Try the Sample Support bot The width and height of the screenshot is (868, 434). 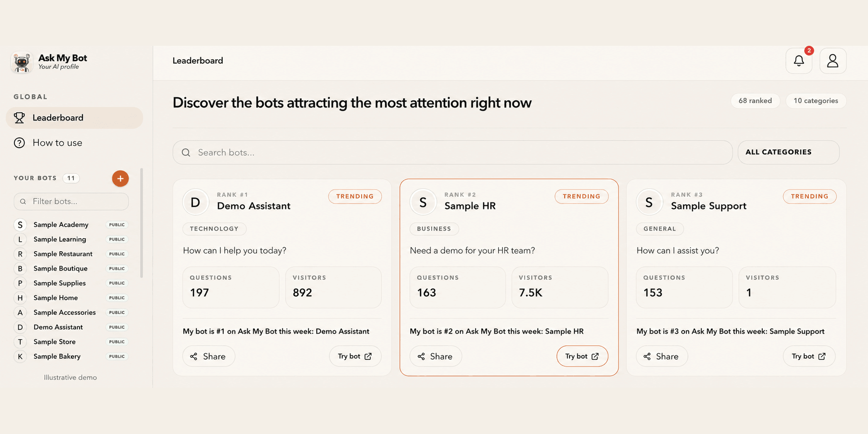coord(809,356)
